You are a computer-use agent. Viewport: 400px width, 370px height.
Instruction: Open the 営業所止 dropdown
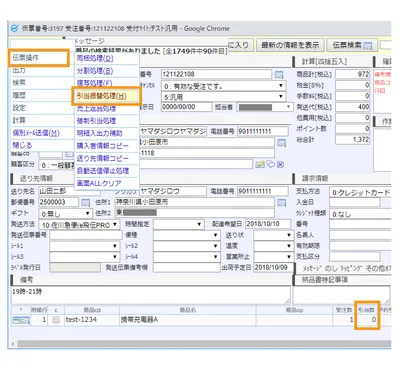[273, 257]
